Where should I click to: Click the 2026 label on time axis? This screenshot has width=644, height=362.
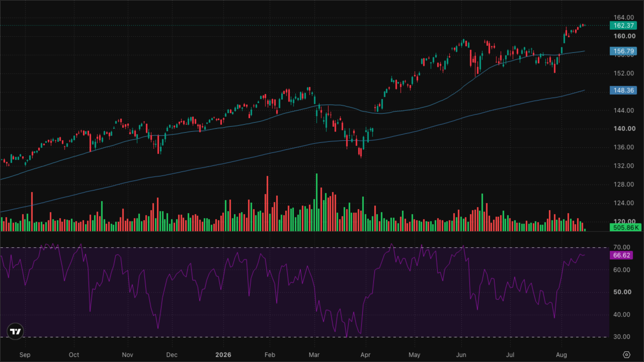pos(223,355)
